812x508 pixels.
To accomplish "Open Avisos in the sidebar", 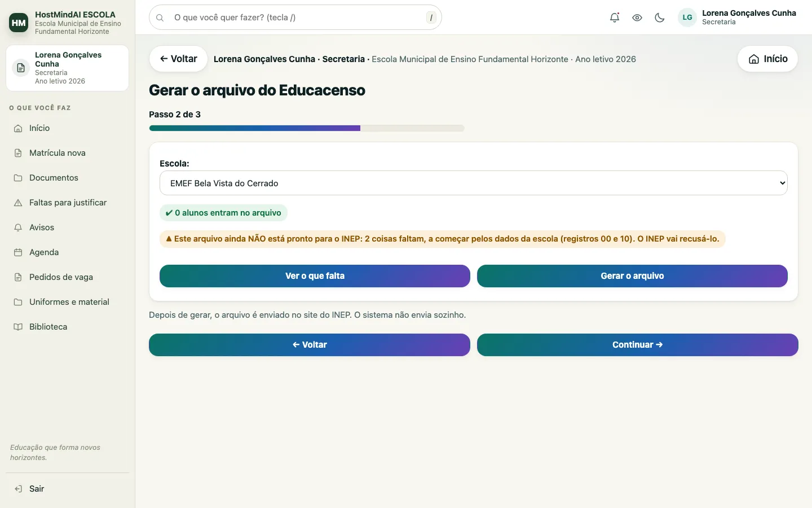I will [68, 227].
